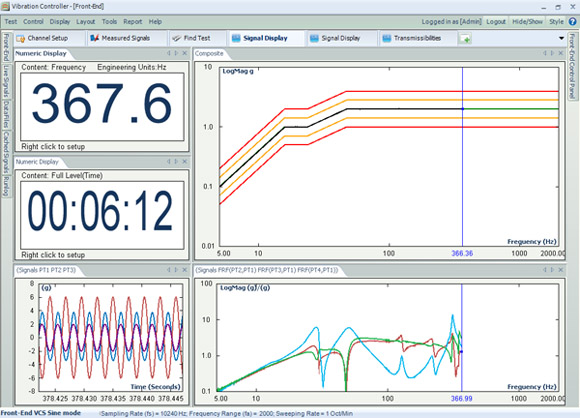The height and width of the screenshot is (418, 580).
Task: Click next arrow in Frequency Numeric Display pane
Action: 176,53
